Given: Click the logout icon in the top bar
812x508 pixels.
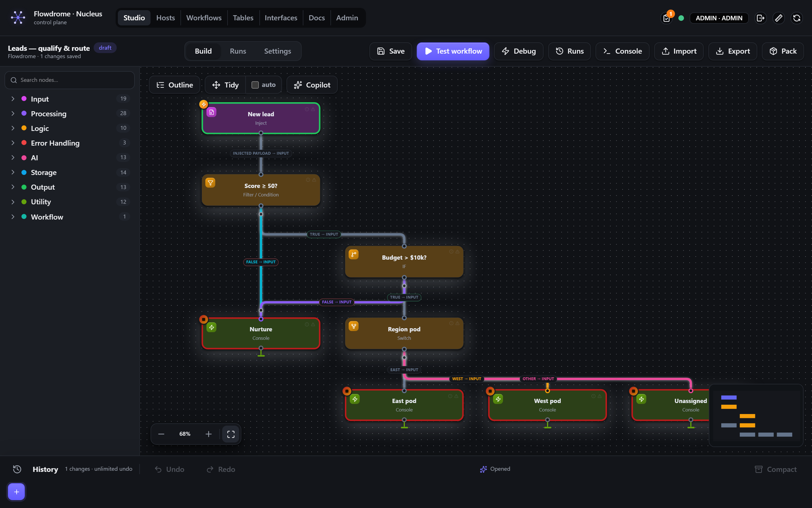Looking at the screenshot, I should point(760,18).
